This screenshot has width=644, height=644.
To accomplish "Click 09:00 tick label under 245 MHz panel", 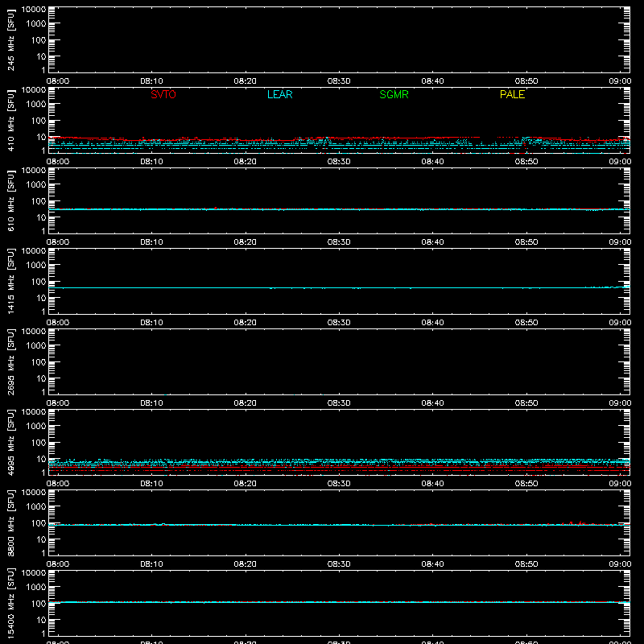I will click(620, 81).
